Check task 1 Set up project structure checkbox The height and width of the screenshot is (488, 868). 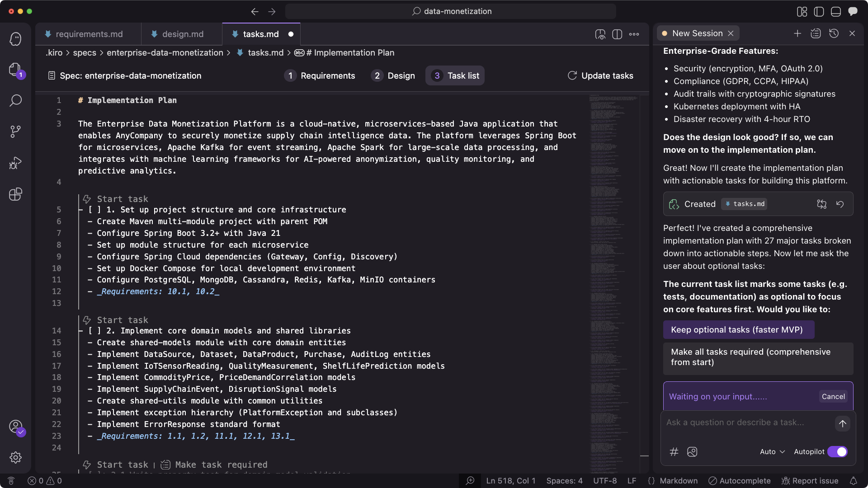pyautogui.click(x=94, y=210)
